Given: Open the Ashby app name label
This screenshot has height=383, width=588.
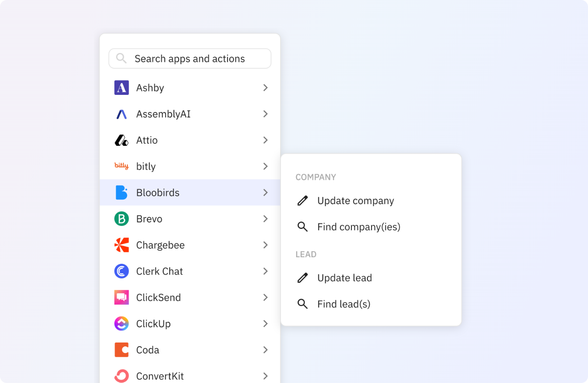Looking at the screenshot, I should (150, 88).
